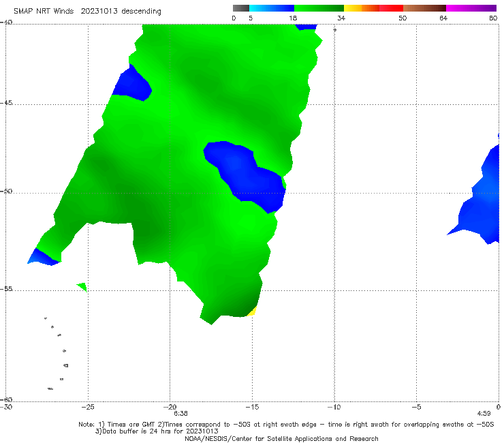Screen dimensions: 504x443
Task: Click the color bar label '50'
Action: click(x=403, y=18)
